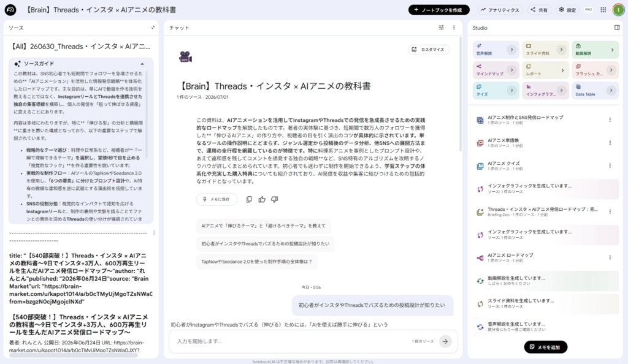
Task: Click the PRO badge
Action: pos(588,10)
